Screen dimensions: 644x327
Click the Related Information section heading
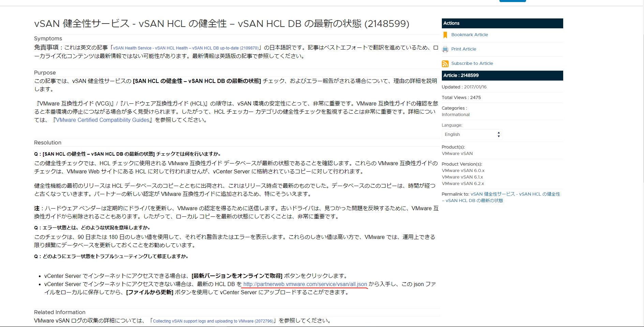(x=60, y=312)
